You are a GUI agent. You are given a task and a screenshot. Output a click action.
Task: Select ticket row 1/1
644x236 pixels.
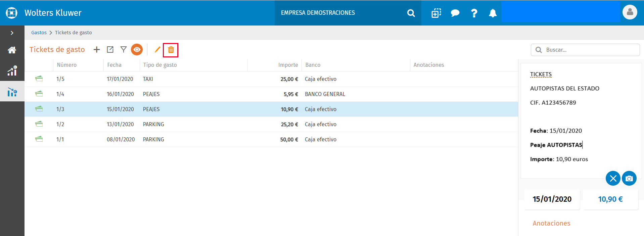tap(271, 139)
